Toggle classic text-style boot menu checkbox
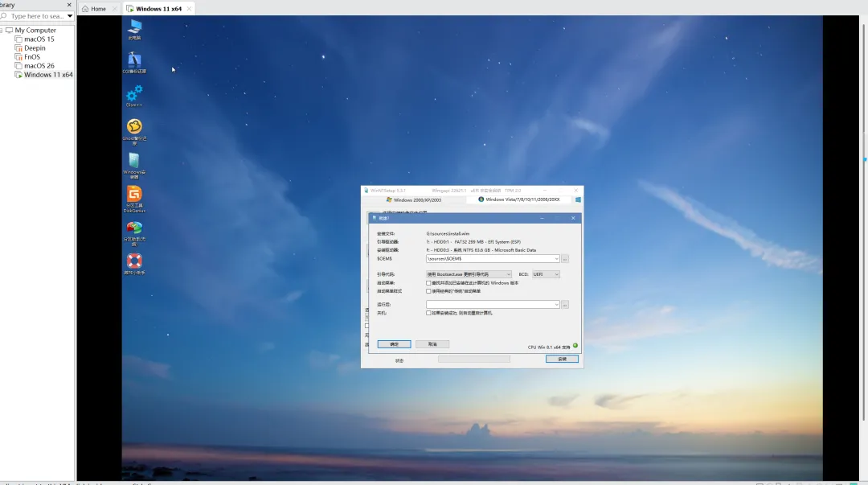The width and height of the screenshot is (868, 485). point(428,291)
